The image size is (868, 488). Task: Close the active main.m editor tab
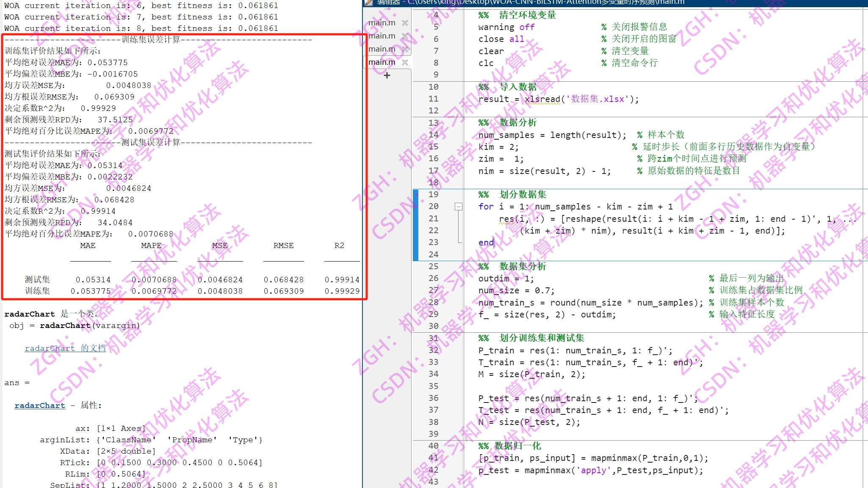pyautogui.click(x=405, y=62)
